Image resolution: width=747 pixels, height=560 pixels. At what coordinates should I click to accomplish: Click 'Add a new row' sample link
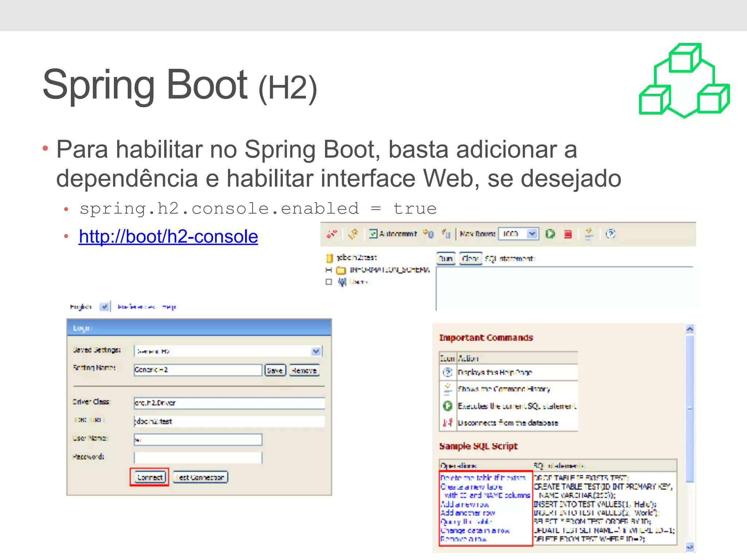465,504
